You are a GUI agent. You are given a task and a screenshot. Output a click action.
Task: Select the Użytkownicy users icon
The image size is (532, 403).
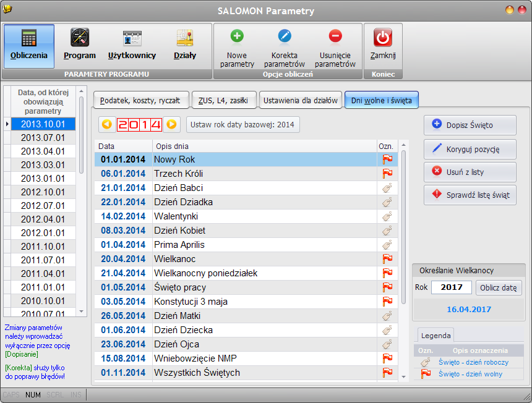click(x=132, y=38)
